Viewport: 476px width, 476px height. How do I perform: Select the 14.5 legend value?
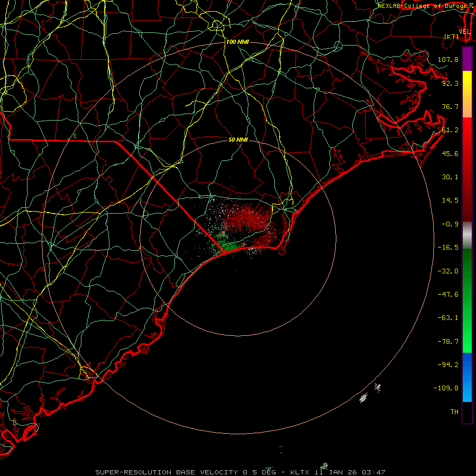(x=450, y=200)
